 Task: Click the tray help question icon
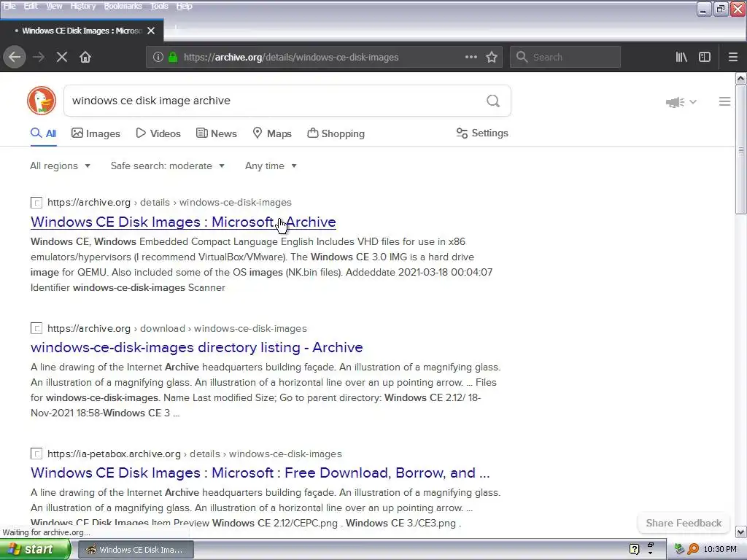(x=634, y=550)
